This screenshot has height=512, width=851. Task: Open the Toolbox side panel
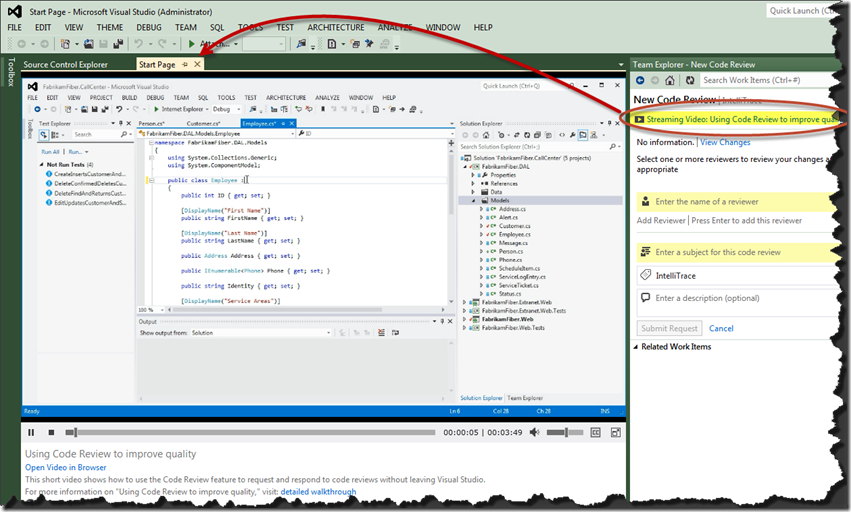coord(11,72)
